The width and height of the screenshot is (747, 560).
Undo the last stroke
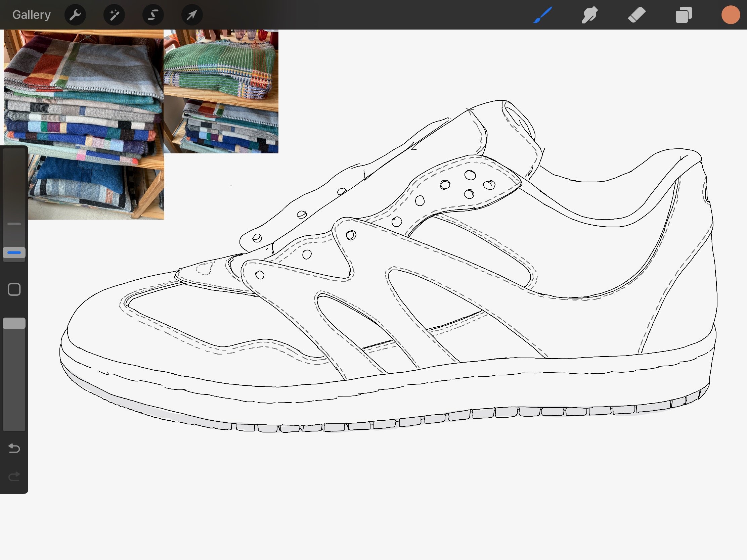14,448
